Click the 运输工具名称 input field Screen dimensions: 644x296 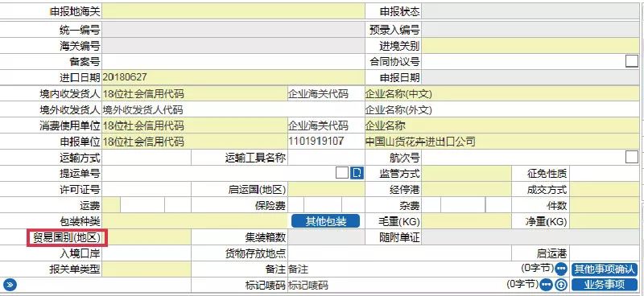(x=326, y=157)
